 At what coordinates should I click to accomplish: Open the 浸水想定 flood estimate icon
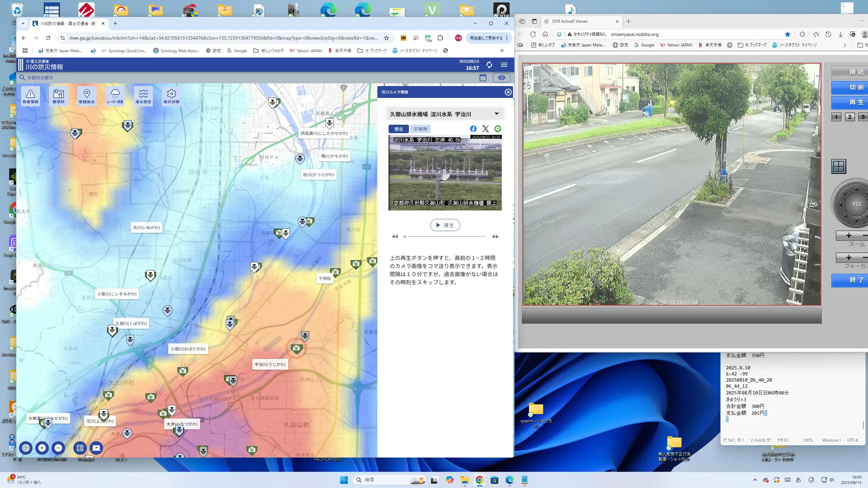(x=143, y=96)
